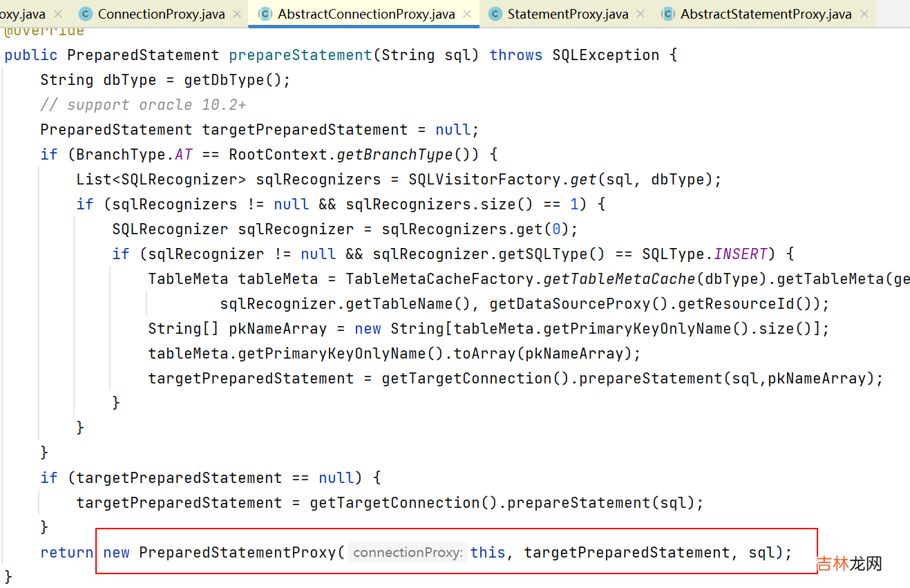Click the SQLException type in method signature
Screen dimensions: 910x588
pos(605,55)
